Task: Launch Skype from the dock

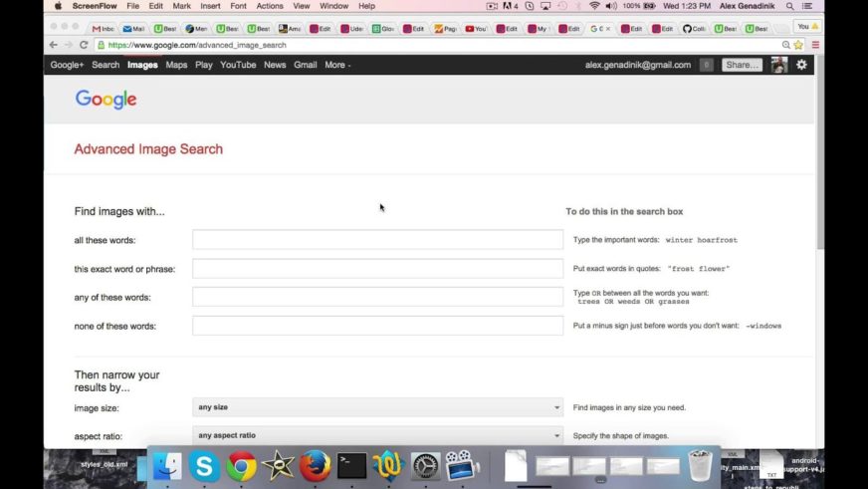Action: tap(204, 466)
